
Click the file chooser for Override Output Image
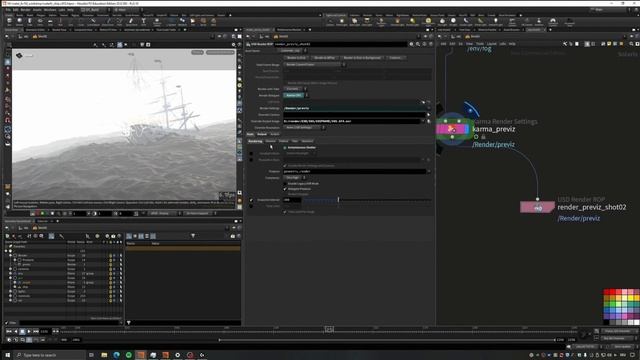(x=428, y=121)
